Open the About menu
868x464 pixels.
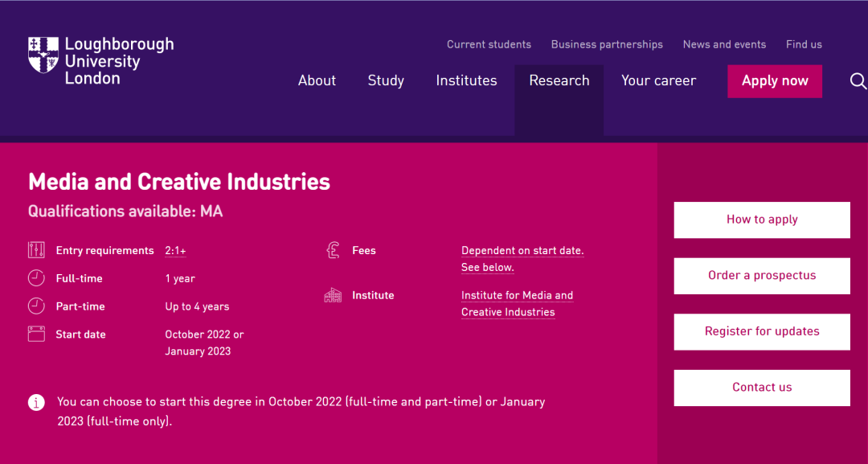[x=317, y=80]
